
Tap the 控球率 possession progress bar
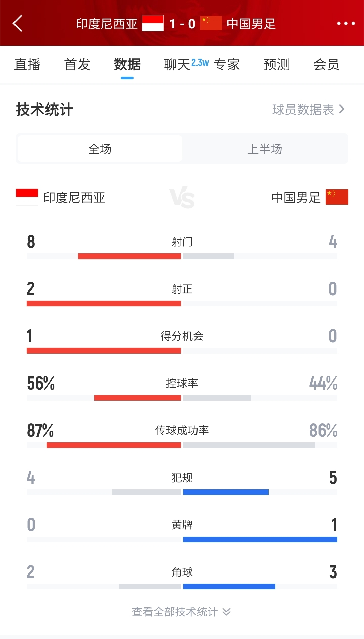click(x=182, y=398)
